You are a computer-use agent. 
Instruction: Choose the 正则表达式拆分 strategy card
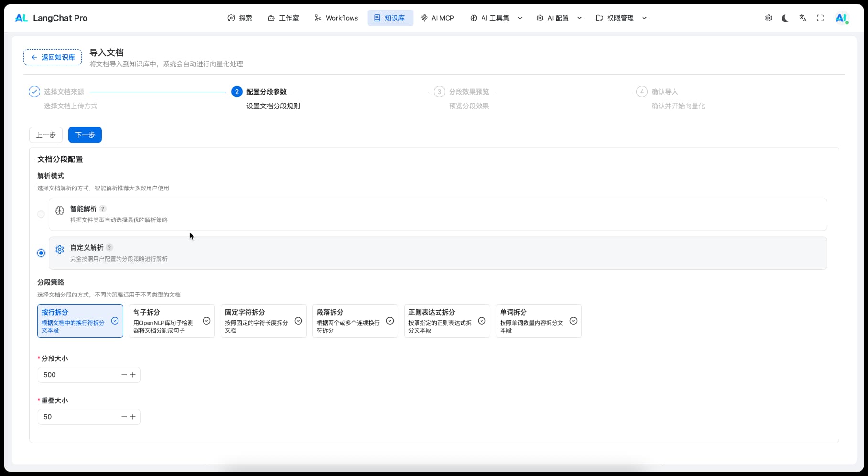tap(447, 321)
